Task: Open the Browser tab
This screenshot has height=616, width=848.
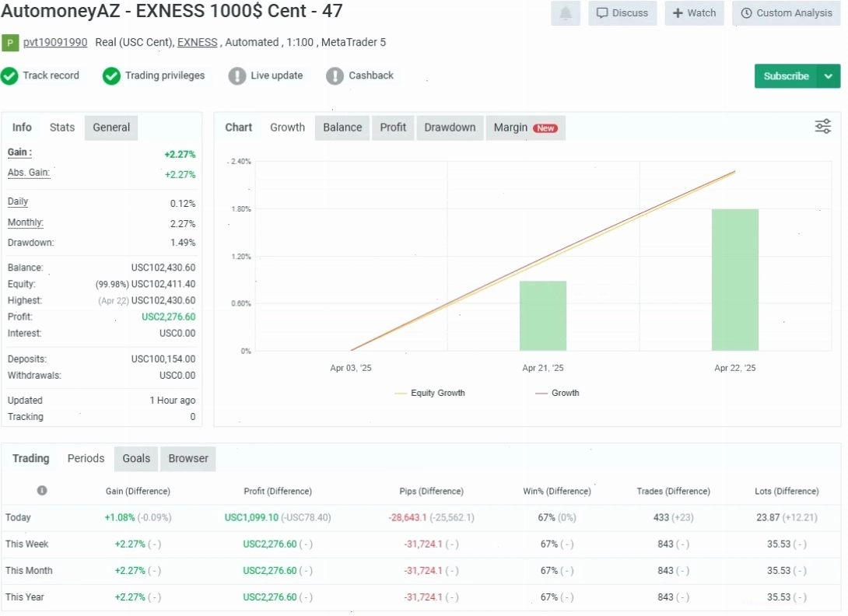Action: pyautogui.click(x=188, y=459)
